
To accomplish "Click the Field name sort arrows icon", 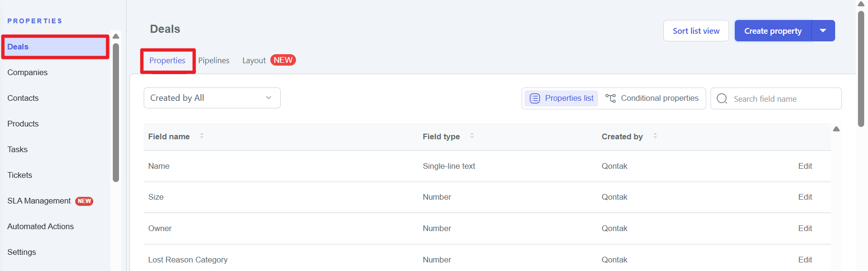I will click(202, 136).
